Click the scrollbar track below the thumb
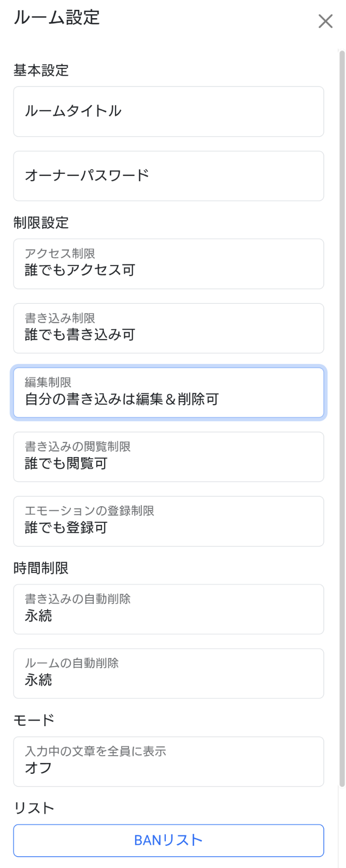Screen dimensions: 346x868 (341, 828)
